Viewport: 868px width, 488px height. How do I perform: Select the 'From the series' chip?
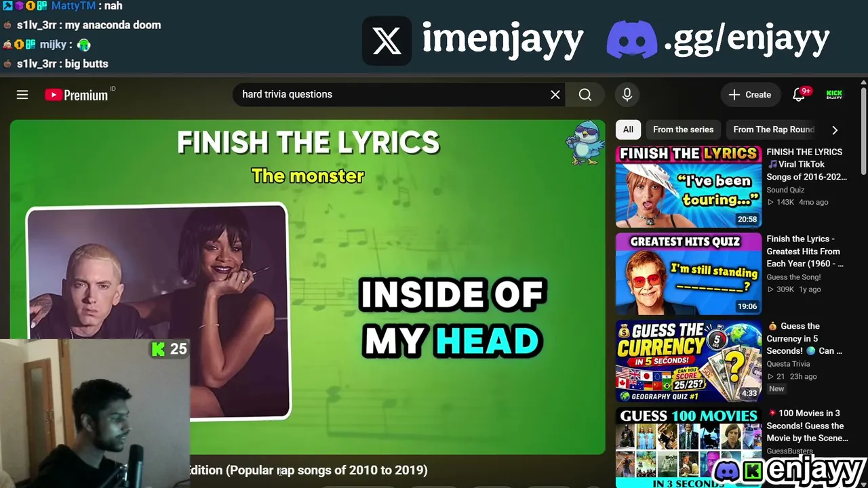pyautogui.click(x=683, y=129)
